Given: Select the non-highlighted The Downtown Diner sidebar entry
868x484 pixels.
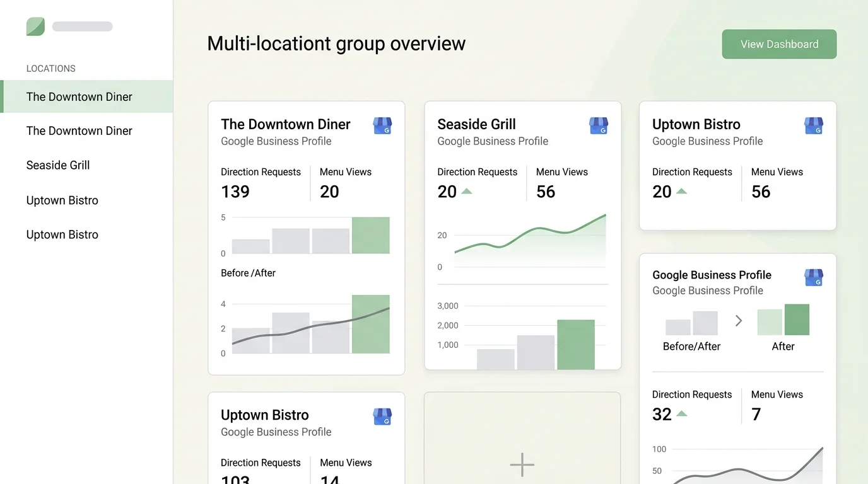Looking at the screenshot, I should pos(79,131).
